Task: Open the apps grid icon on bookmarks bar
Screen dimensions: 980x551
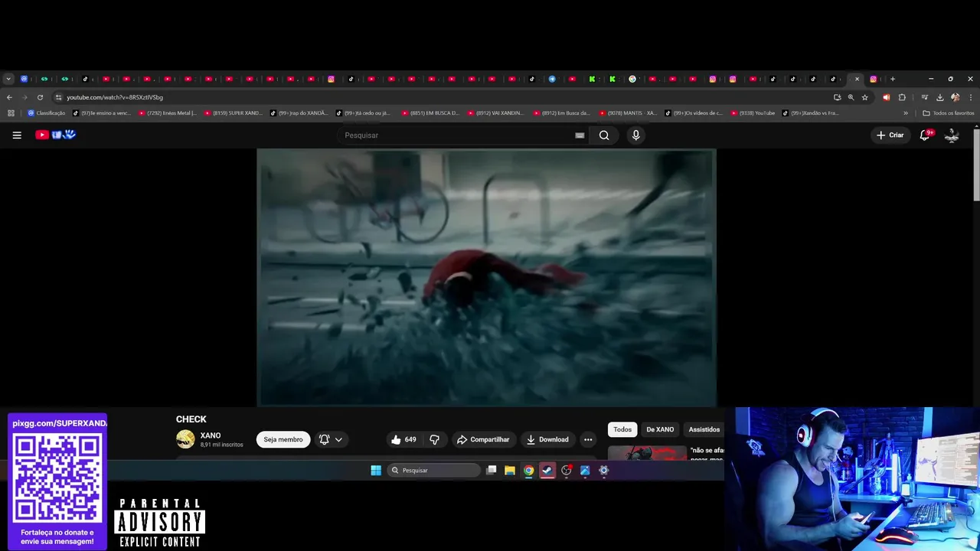Action: 11,113
